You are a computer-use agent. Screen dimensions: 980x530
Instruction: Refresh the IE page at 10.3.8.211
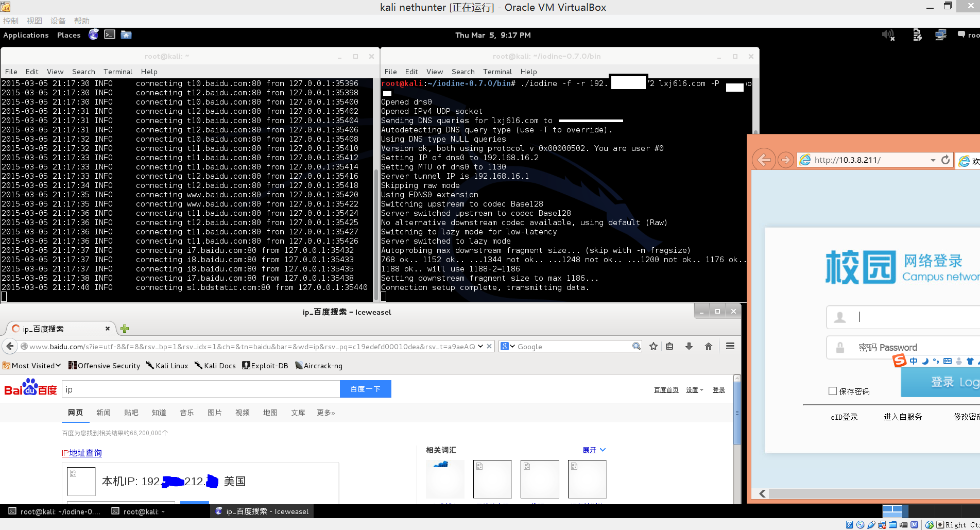945,160
